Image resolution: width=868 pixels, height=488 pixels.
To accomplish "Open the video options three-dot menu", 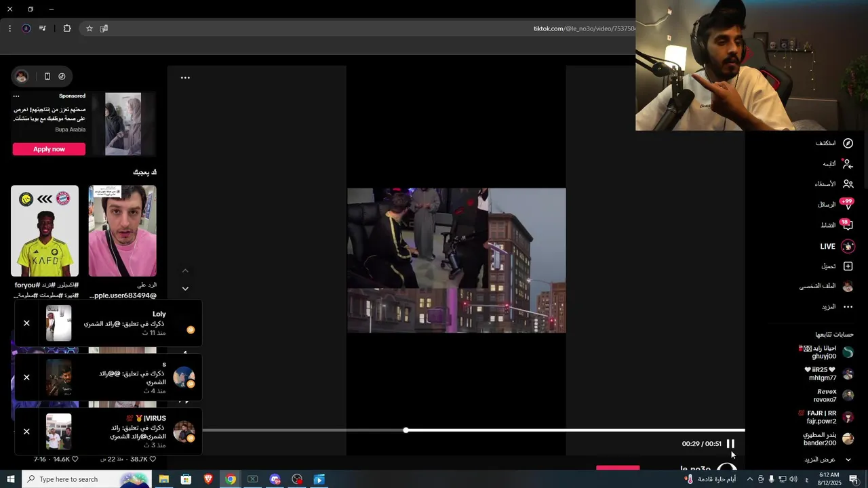I will pos(185,78).
